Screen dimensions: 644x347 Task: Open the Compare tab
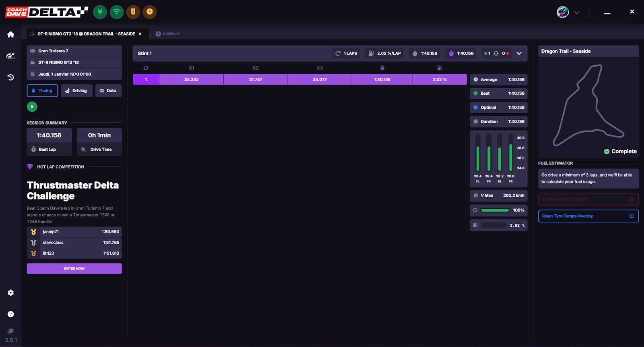(x=168, y=34)
